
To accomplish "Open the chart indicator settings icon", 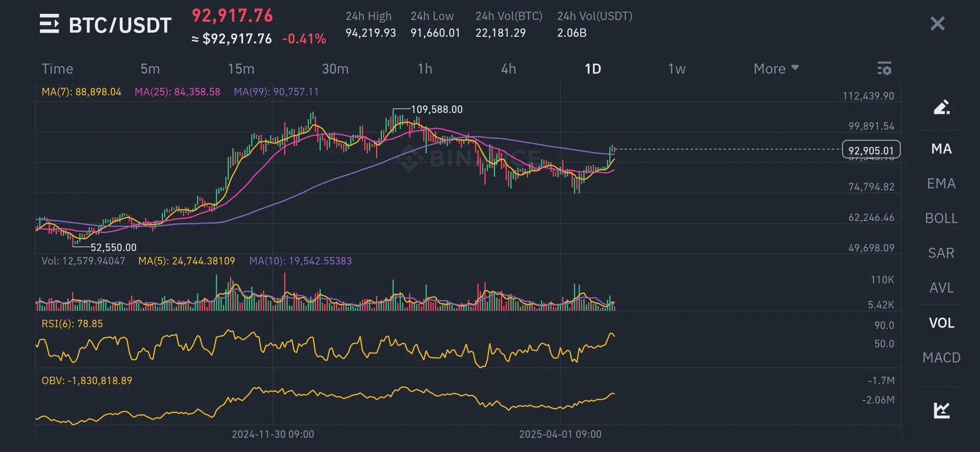I will pos(884,68).
